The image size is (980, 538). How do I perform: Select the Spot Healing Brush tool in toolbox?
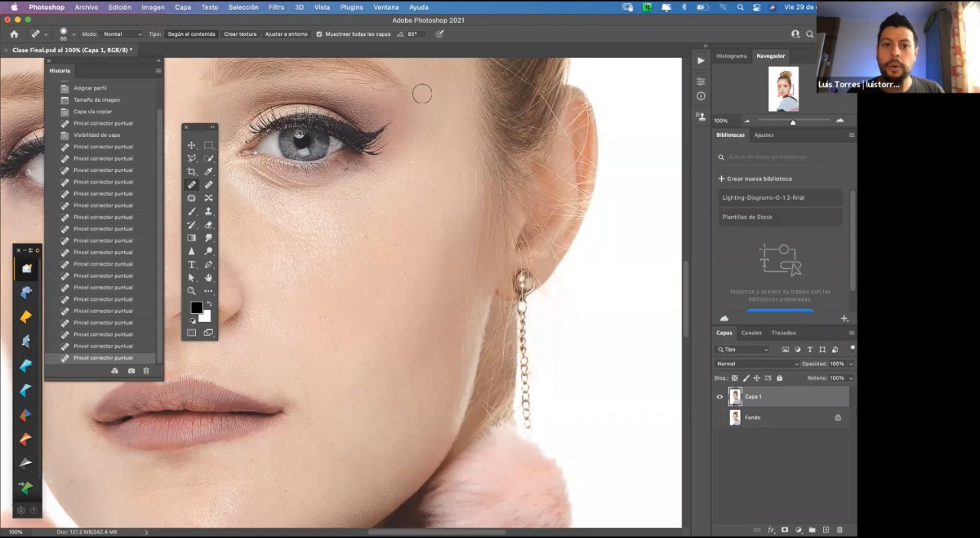click(191, 184)
